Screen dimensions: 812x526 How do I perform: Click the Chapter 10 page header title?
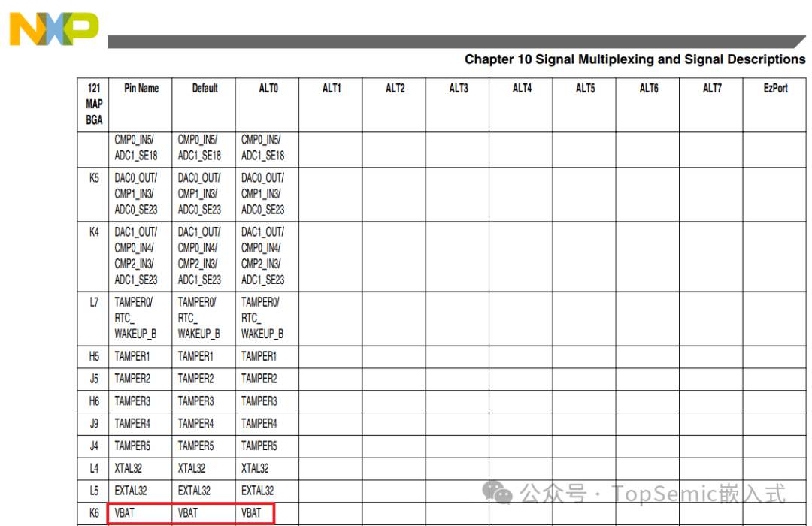click(635, 59)
